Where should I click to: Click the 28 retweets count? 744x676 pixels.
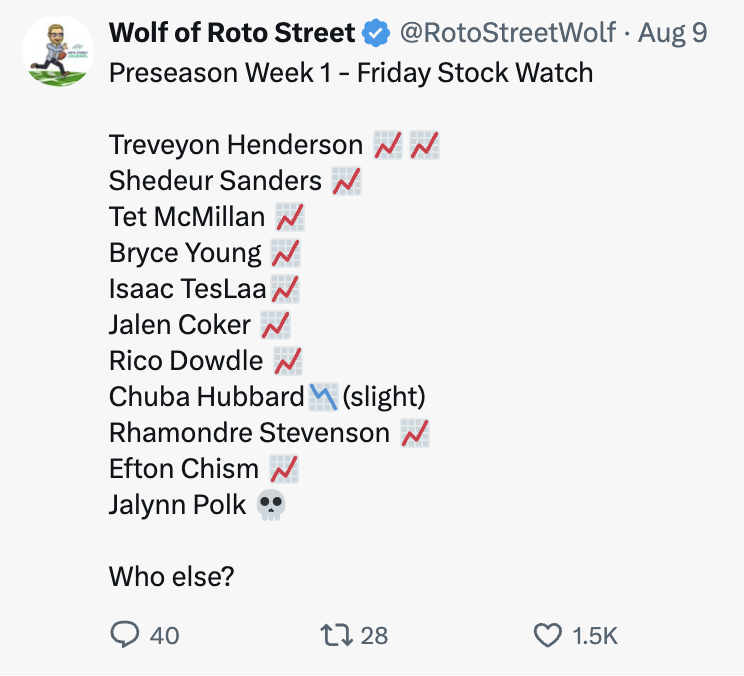[x=374, y=636]
